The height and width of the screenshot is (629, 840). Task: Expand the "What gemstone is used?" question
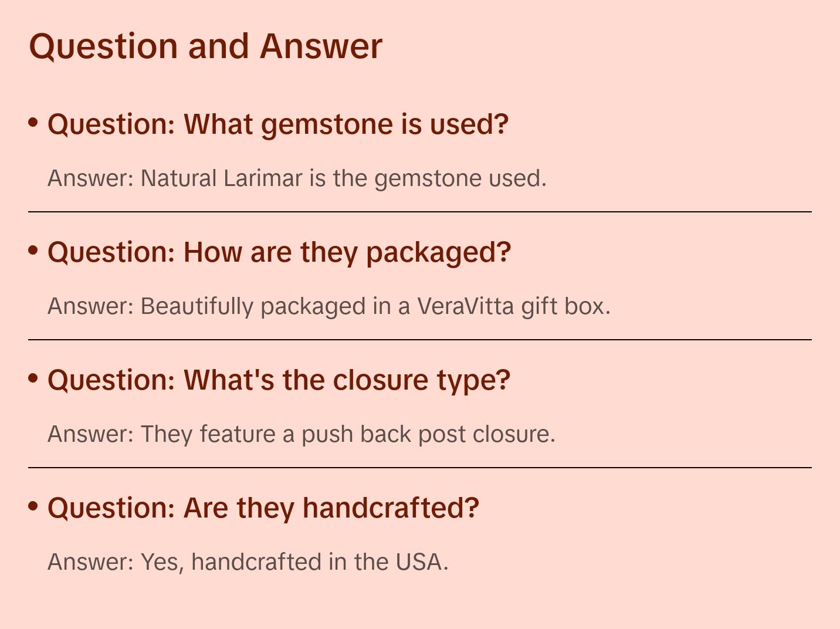277,124
